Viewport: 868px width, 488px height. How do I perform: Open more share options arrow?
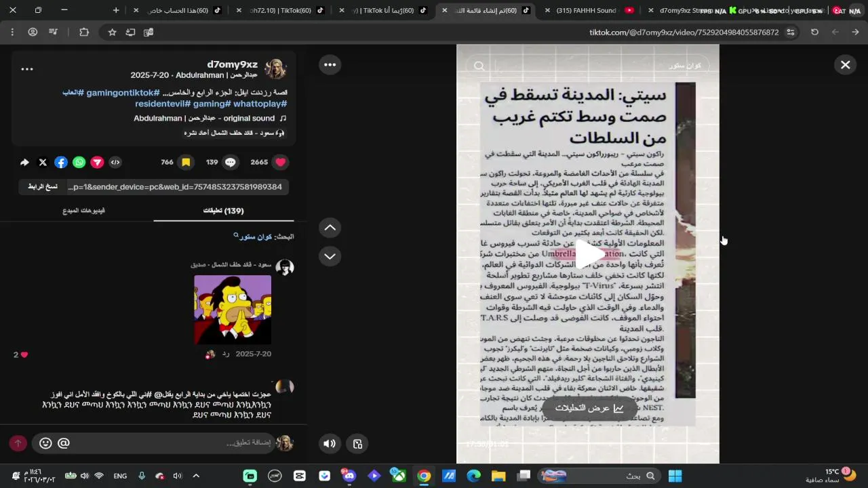point(24,162)
